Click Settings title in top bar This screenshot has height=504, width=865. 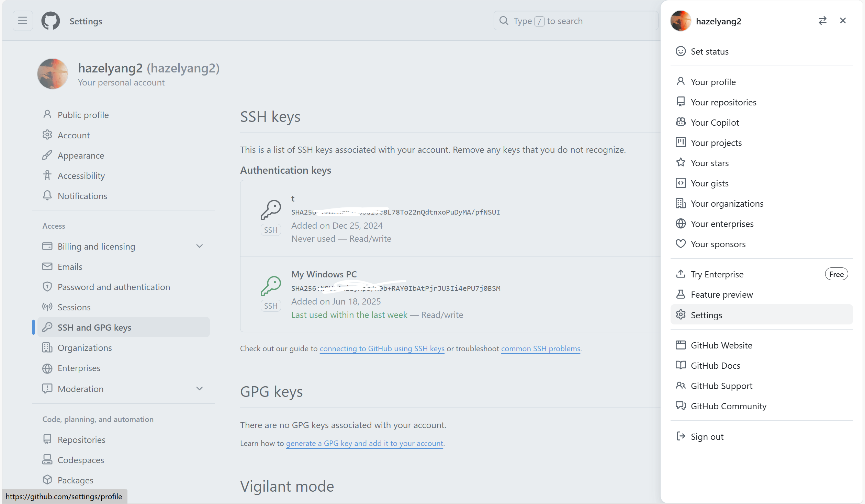[86, 21]
